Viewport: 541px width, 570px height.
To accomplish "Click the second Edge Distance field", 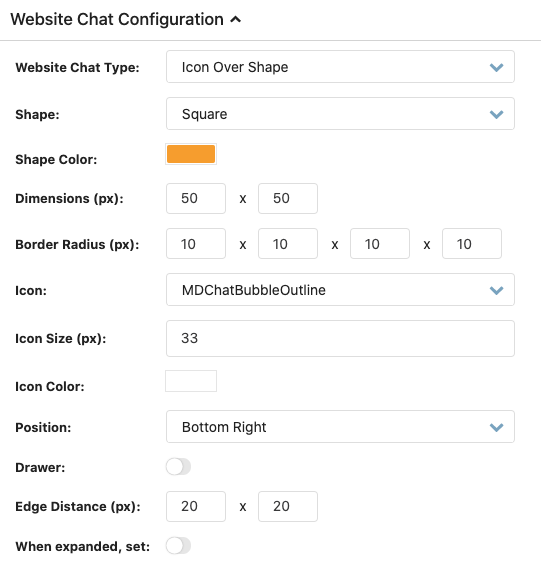I will pyautogui.click(x=288, y=506).
